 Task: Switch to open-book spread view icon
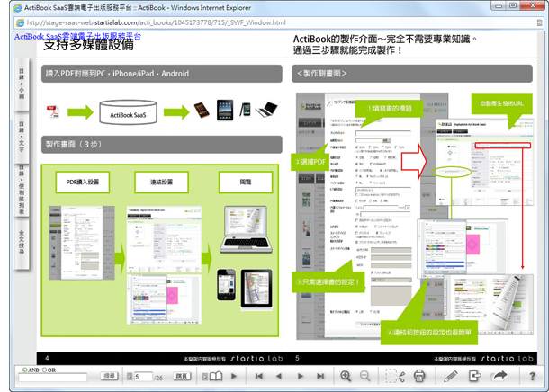coord(216,376)
